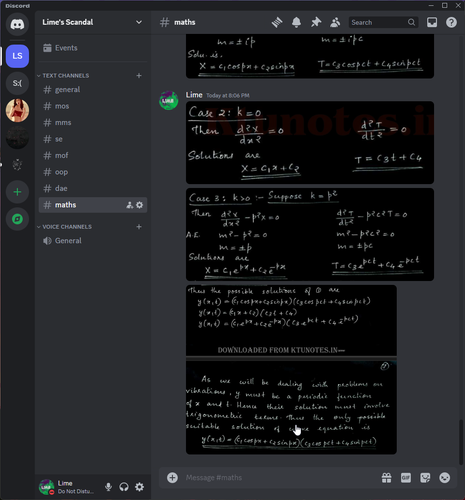The image size is (465, 500).
Task: Select the maths channel
Action: pos(93,205)
